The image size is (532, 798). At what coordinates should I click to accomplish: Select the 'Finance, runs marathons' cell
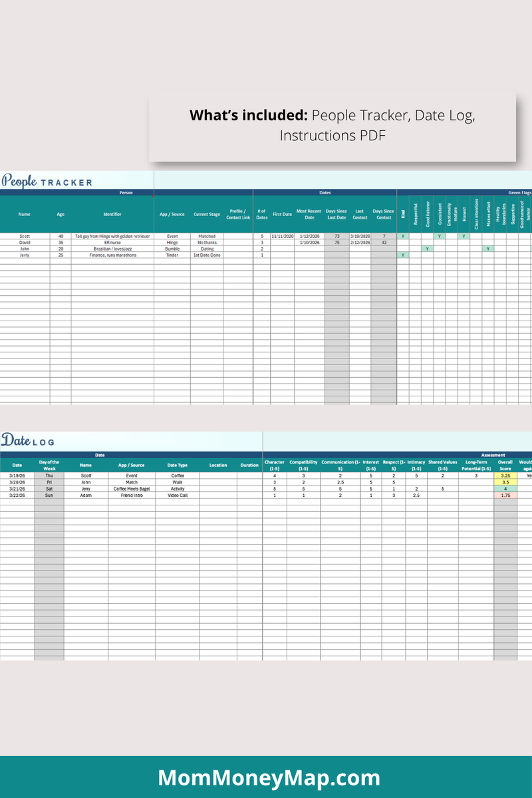point(112,255)
